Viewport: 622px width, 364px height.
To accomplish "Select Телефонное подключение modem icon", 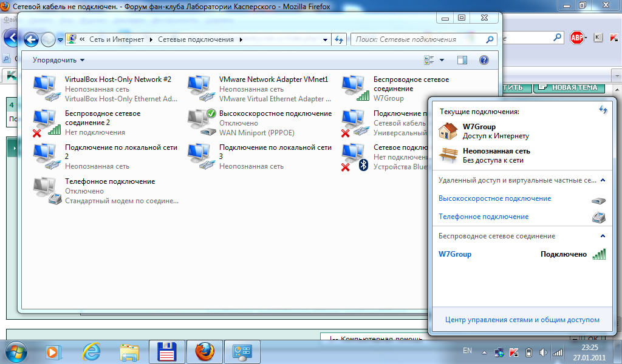I will [46, 191].
